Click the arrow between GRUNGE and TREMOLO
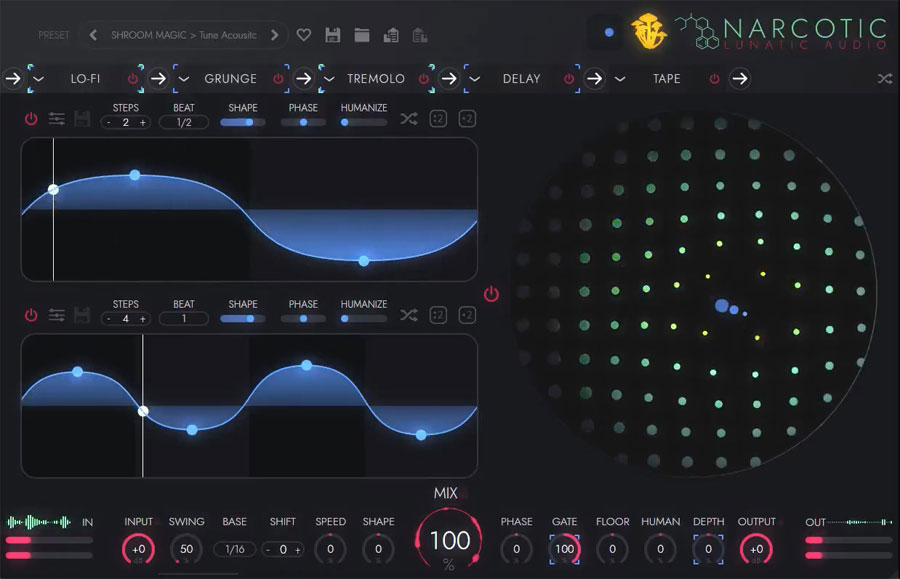Image resolution: width=900 pixels, height=579 pixels. tap(304, 79)
